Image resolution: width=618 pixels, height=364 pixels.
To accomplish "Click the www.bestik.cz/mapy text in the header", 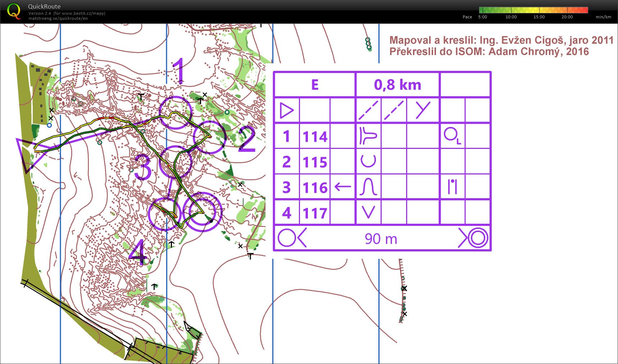I will 83,13.
